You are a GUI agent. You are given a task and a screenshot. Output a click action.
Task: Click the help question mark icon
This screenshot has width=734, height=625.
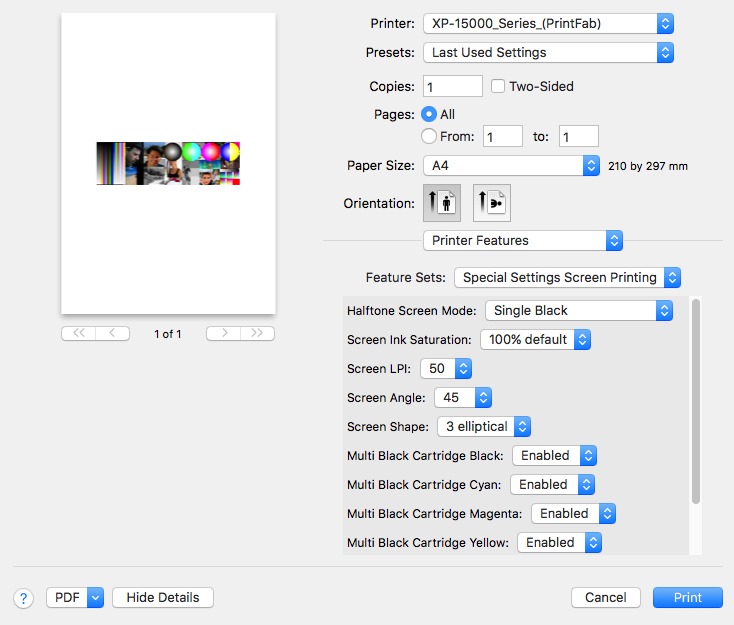[x=23, y=598]
